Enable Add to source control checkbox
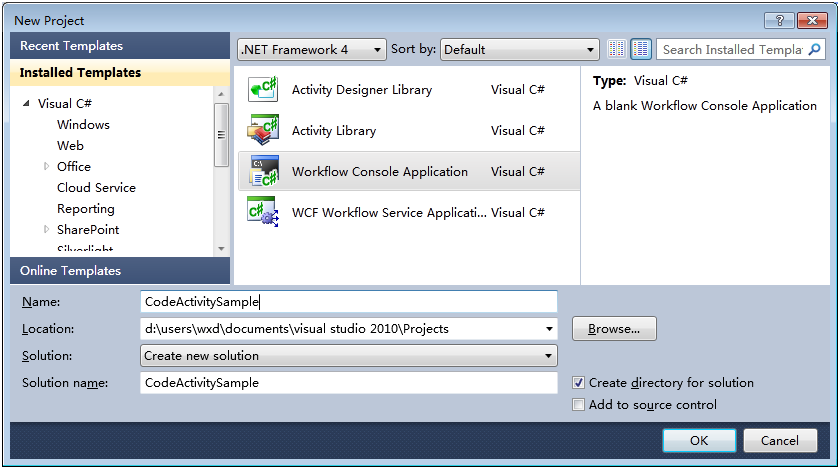 (578, 405)
